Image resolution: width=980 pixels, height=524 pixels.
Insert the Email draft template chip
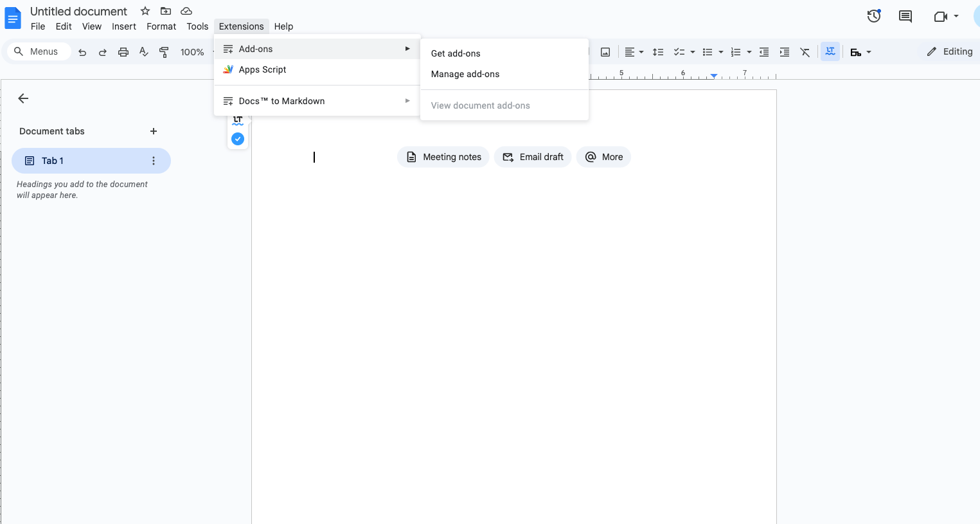point(533,157)
